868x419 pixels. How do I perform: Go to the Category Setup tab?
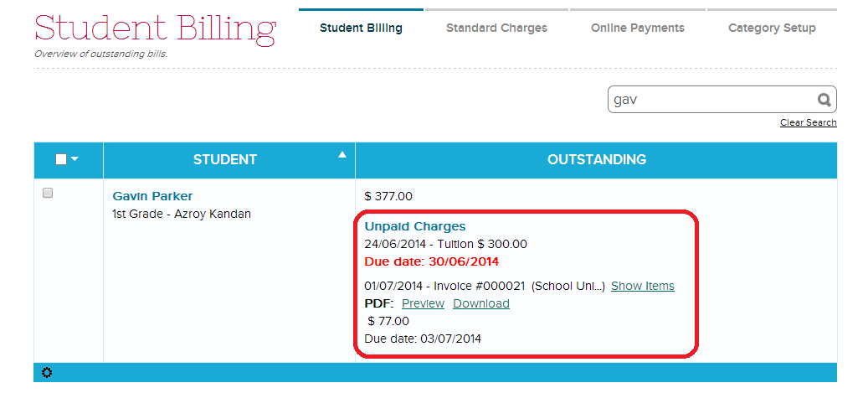[772, 28]
